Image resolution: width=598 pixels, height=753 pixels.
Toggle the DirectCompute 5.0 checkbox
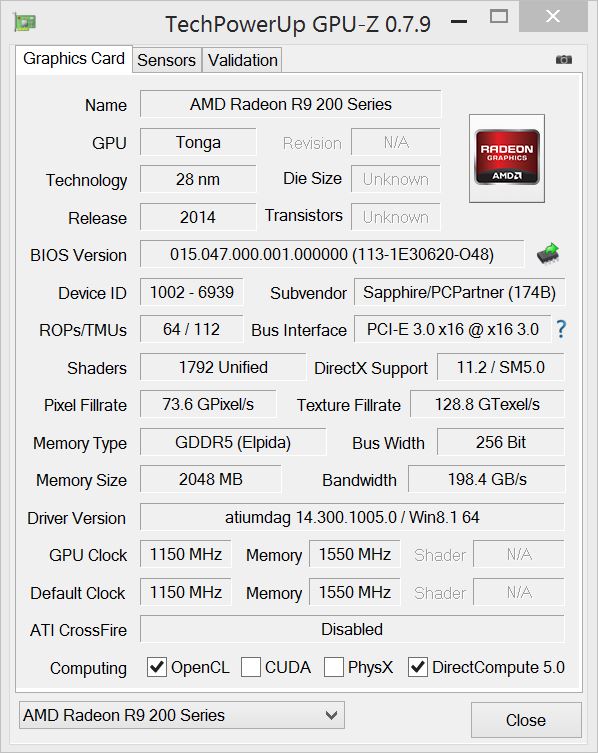click(x=418, y=667)
